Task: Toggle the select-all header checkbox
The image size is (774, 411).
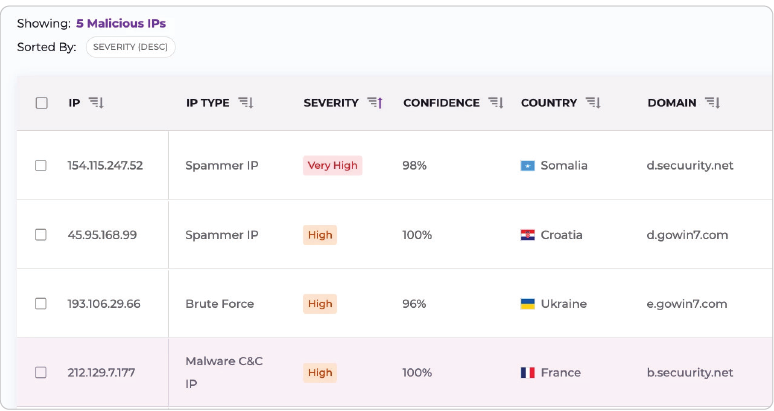Action: pos(41,103)
